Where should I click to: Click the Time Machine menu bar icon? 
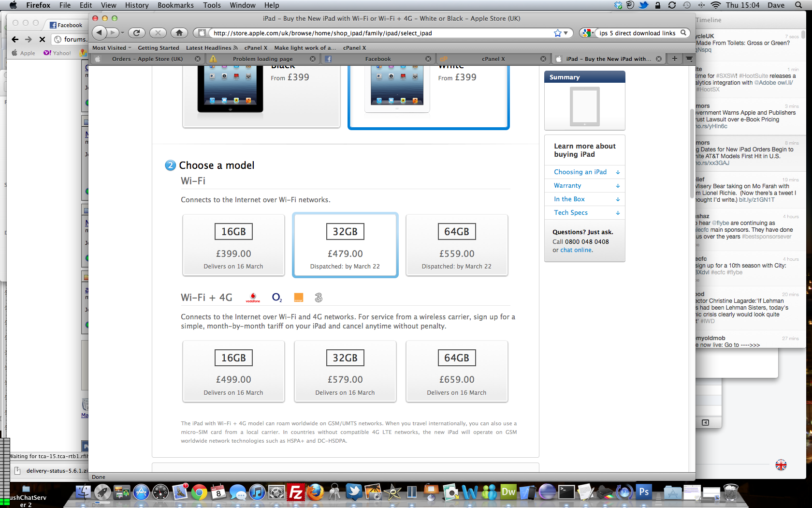tap(687, 5)
